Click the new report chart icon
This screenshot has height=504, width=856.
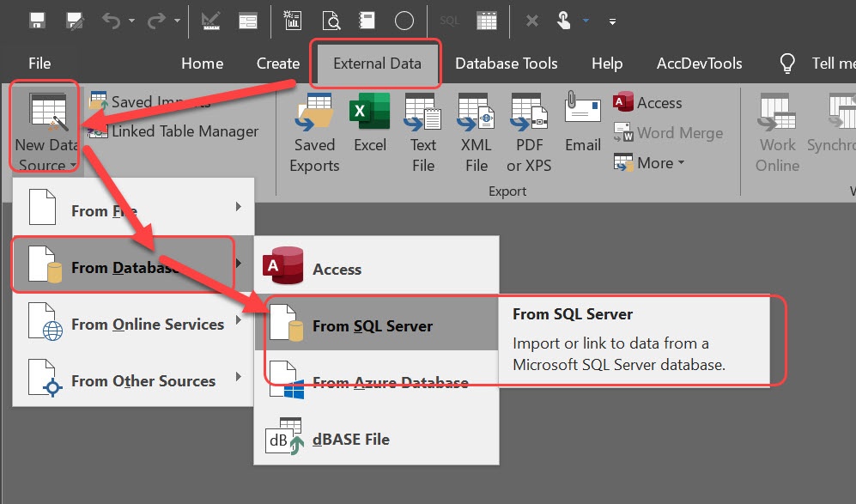pos(293,21)
